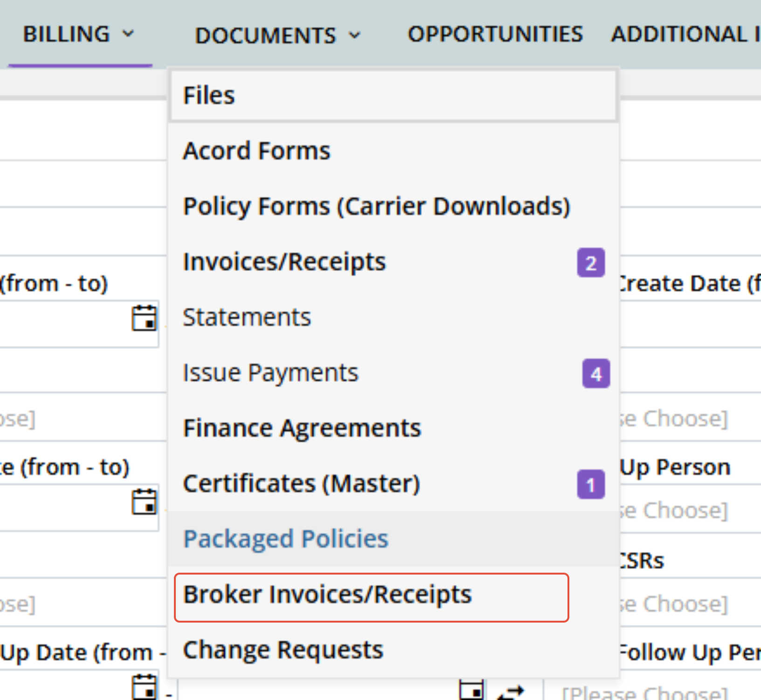Select Change Requests
761x700 pixels.
tap(283, 650)
